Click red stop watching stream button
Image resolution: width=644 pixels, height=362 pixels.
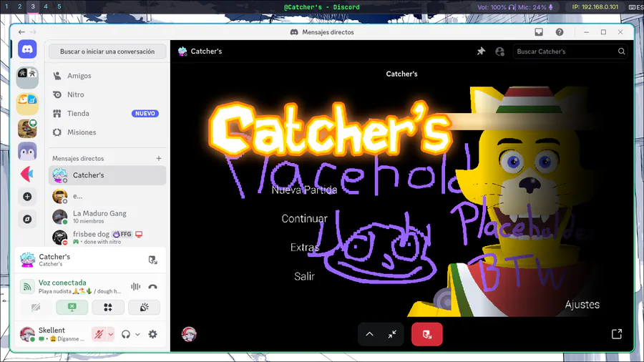(x=426, y=334)
